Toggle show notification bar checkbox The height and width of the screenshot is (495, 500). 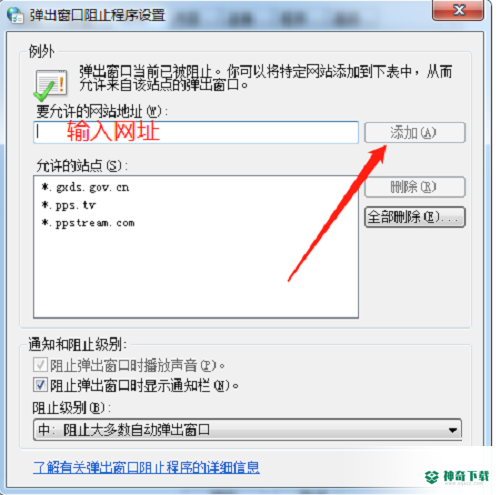[40, 385]
